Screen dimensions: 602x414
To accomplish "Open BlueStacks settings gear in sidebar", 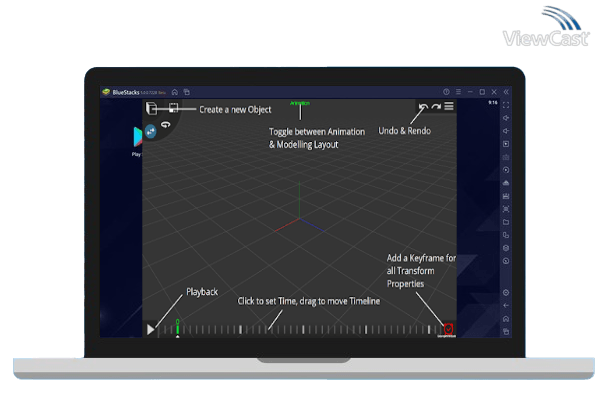I will (506, 292).
